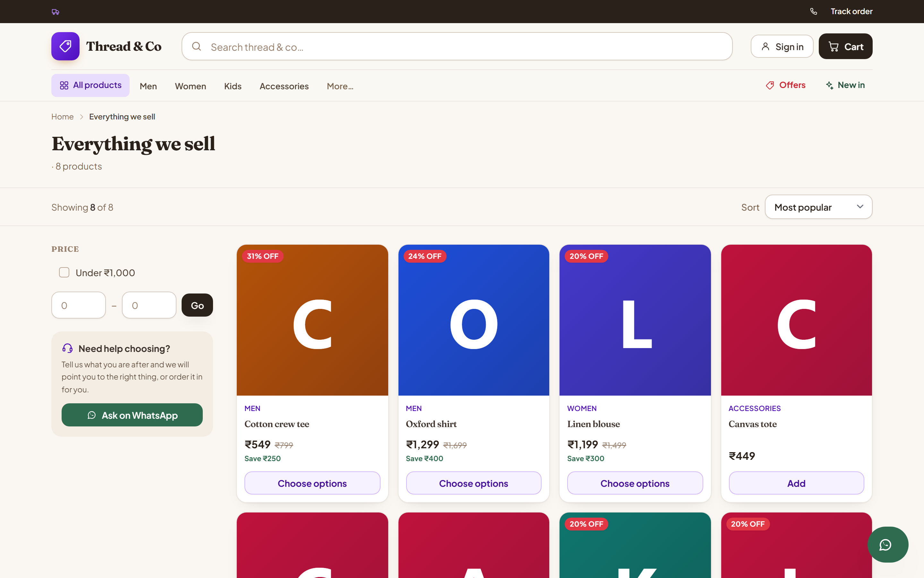Click the Linen blouse title

[593, 424]
